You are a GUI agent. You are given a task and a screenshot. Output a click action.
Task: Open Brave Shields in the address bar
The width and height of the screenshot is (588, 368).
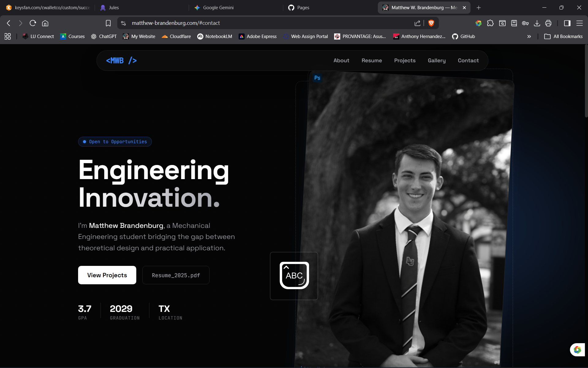coord(432,23)
